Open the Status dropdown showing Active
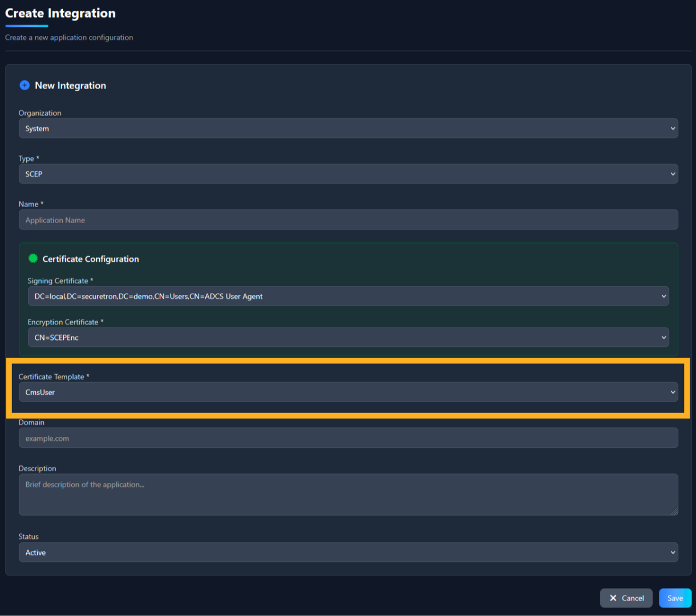 348,552
